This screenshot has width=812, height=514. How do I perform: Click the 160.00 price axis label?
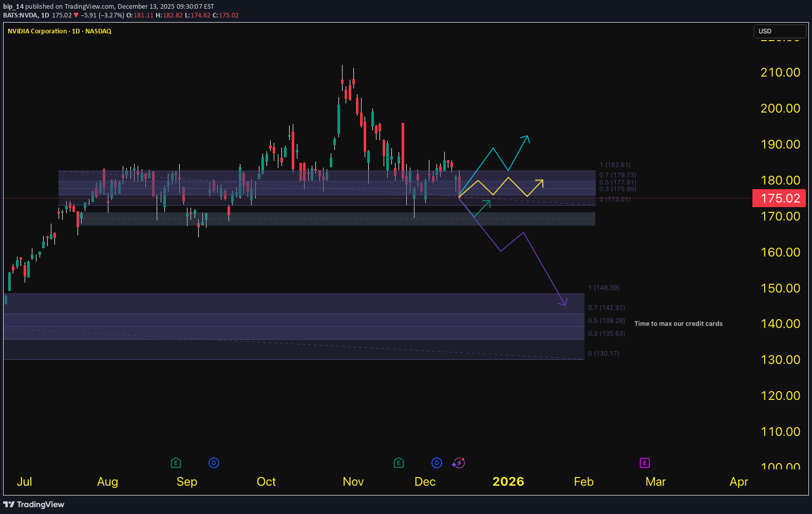click(780, 252)
